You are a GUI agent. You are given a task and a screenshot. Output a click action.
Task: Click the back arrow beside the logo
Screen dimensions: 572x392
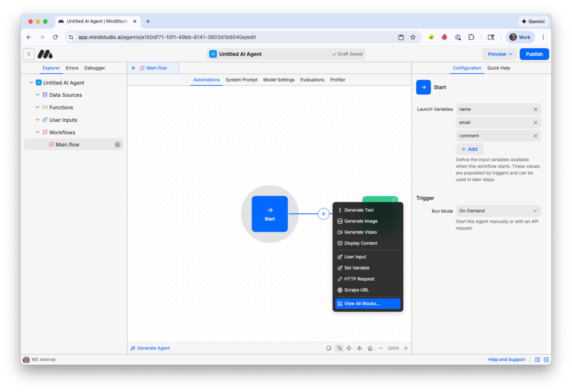click(x=29, y=54)
